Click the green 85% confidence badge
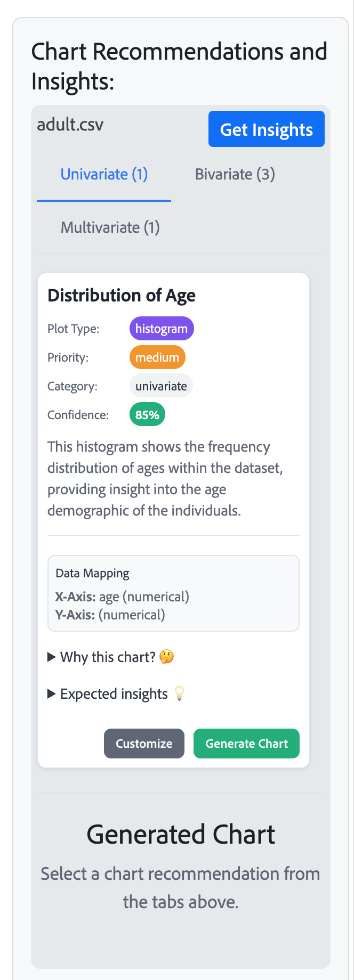 pos(147,415)
